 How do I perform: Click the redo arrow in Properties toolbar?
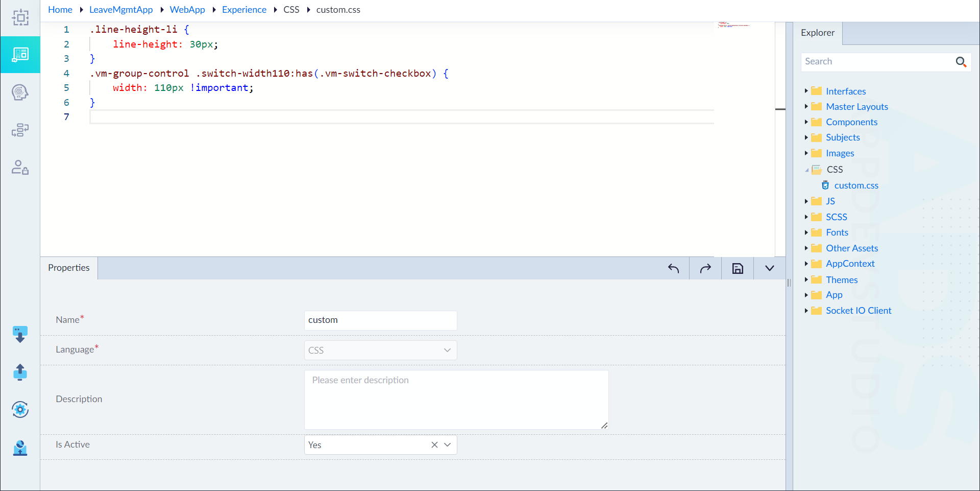pos(705,268)
